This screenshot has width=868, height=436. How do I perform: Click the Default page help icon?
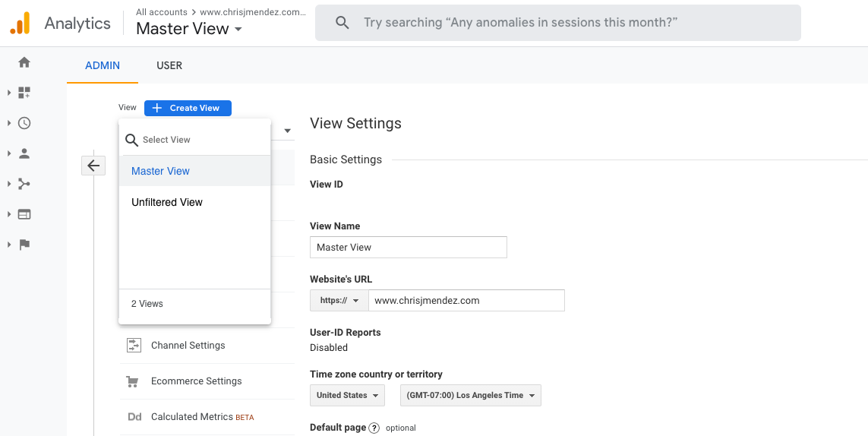374,428
